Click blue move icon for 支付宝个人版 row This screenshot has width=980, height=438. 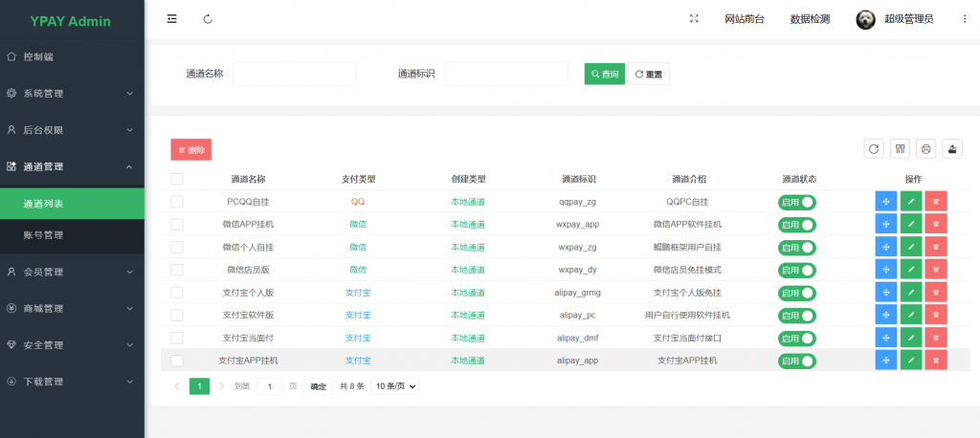pos(885,293)
